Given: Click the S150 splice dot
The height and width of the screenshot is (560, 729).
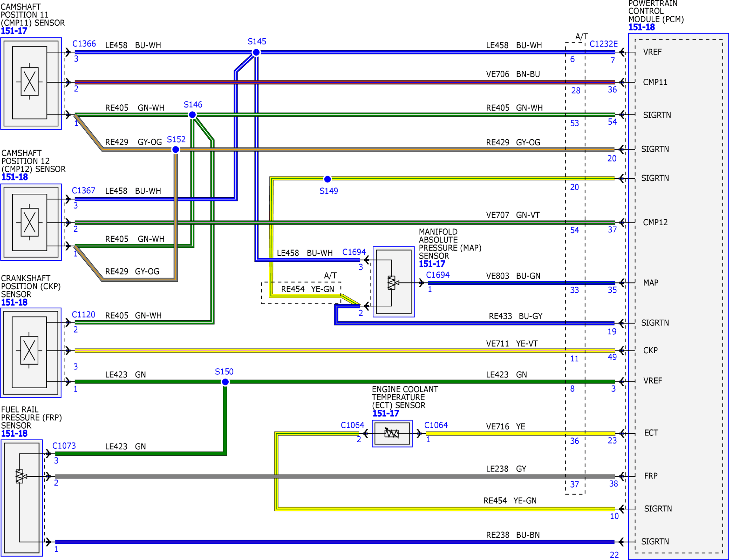Looking at the screenshot, I should point(225,382).
